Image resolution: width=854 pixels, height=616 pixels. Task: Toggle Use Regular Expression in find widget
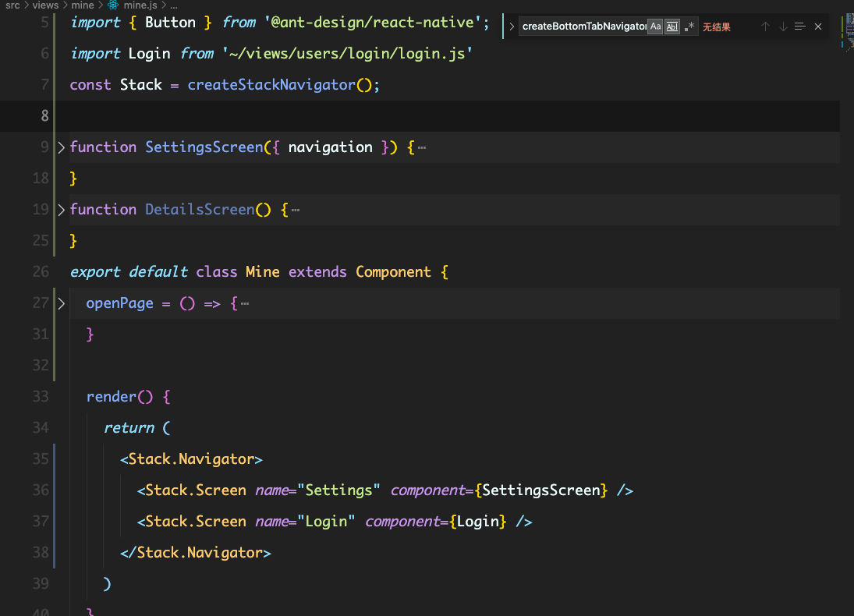[x=689, y=27]
